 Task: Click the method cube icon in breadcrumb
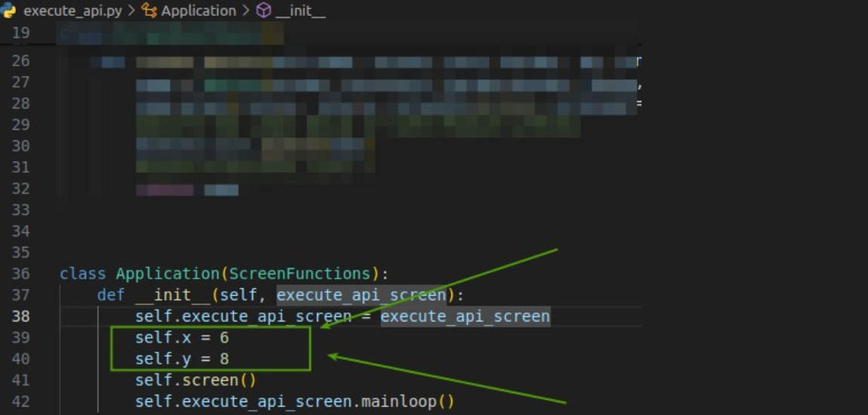[263, 11]
